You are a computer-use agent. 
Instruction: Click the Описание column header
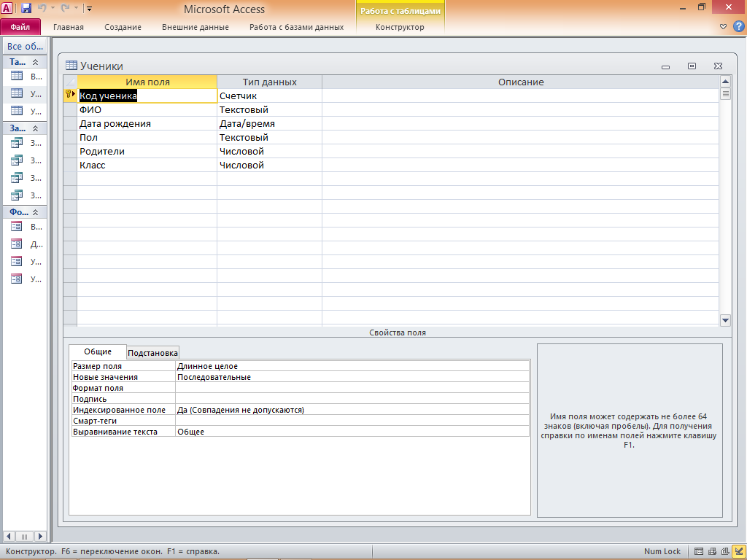pos(521,82)
